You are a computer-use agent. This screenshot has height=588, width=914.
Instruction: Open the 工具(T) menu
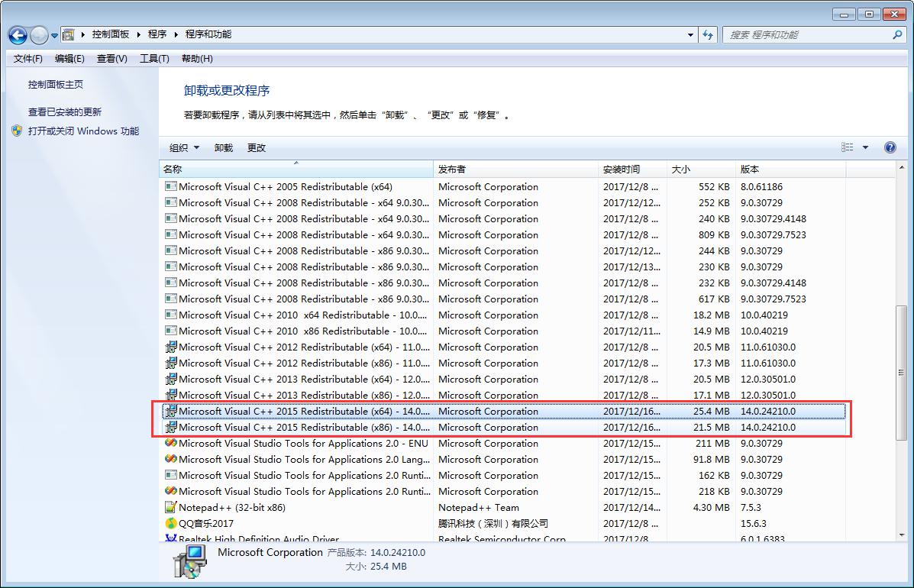[154, 58]
